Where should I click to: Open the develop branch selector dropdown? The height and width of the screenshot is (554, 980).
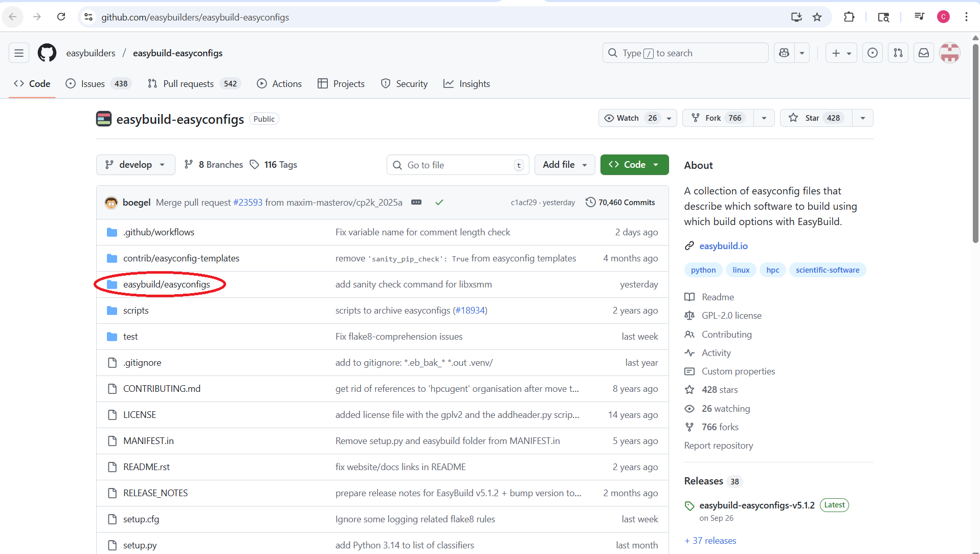click(135, 164)
